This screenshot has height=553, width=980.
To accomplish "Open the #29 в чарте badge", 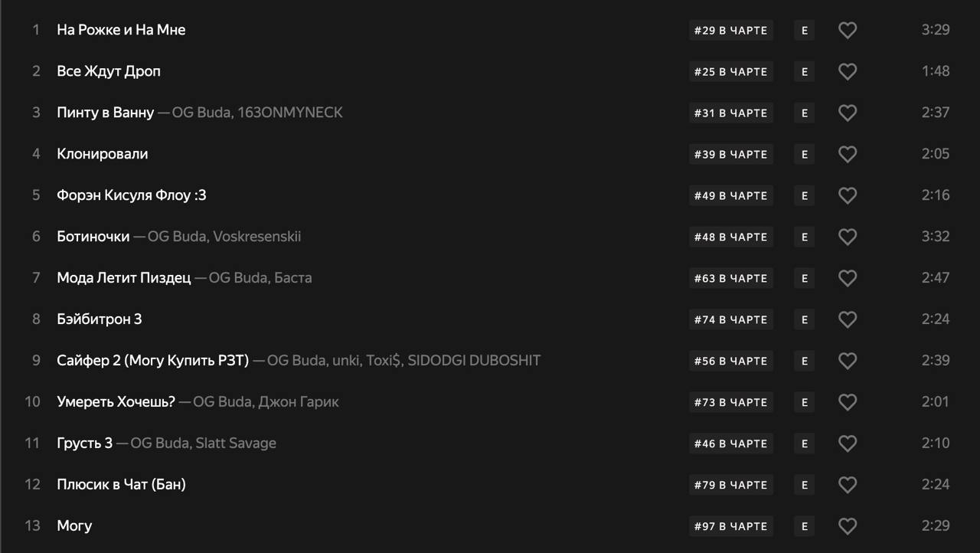I will pos(730,31).
